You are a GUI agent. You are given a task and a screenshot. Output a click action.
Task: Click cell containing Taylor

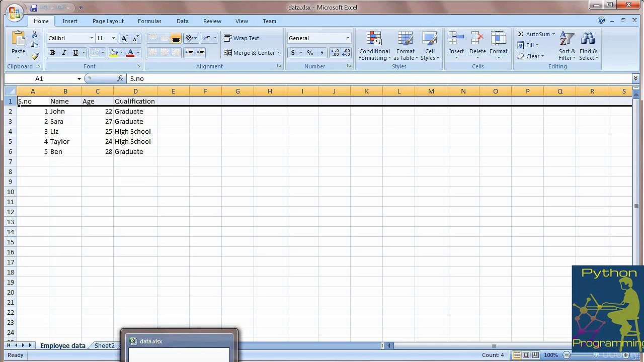click(65, 141)
